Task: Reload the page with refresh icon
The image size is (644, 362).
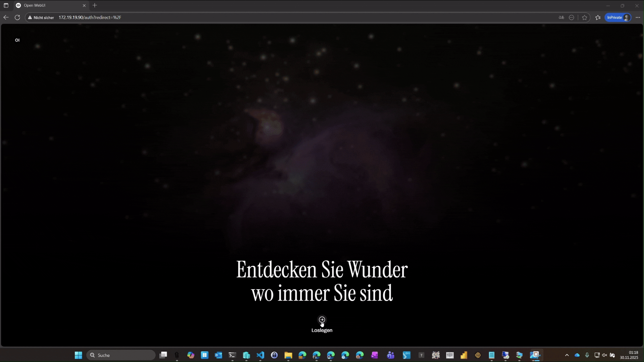Action: (17, 18)
